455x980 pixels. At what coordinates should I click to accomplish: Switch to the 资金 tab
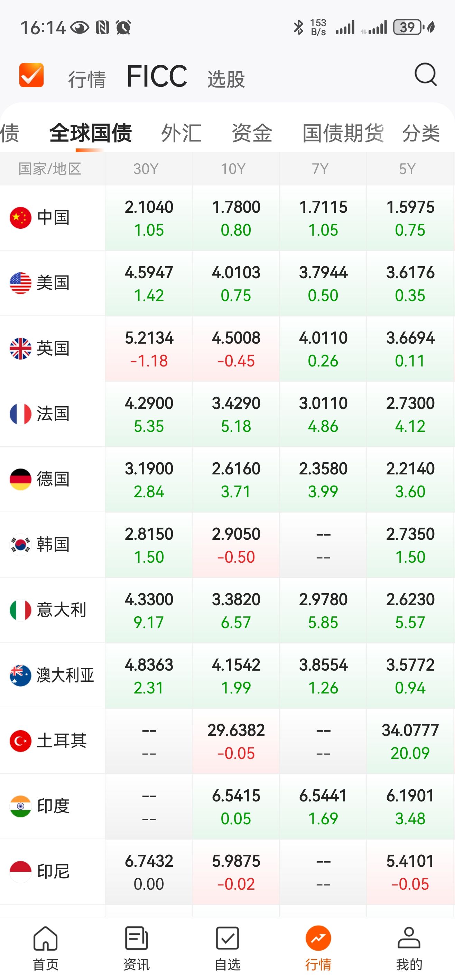coord(252,133)
